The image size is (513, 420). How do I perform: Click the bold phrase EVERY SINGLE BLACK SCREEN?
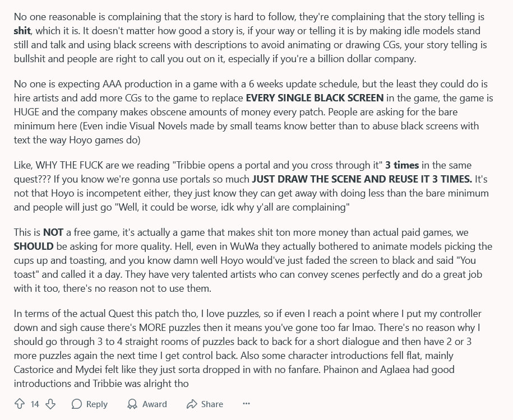[x=315, y=98]
